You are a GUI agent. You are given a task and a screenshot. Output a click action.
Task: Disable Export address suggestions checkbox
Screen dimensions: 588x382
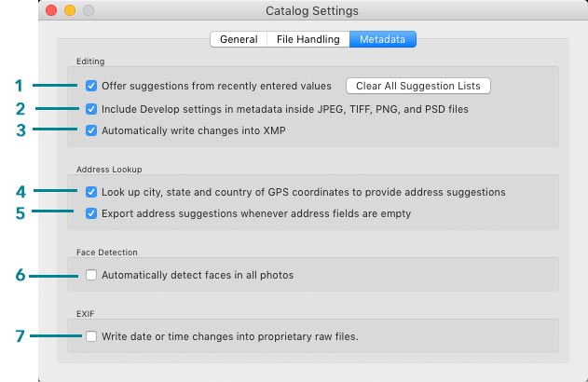coord(91,213)
